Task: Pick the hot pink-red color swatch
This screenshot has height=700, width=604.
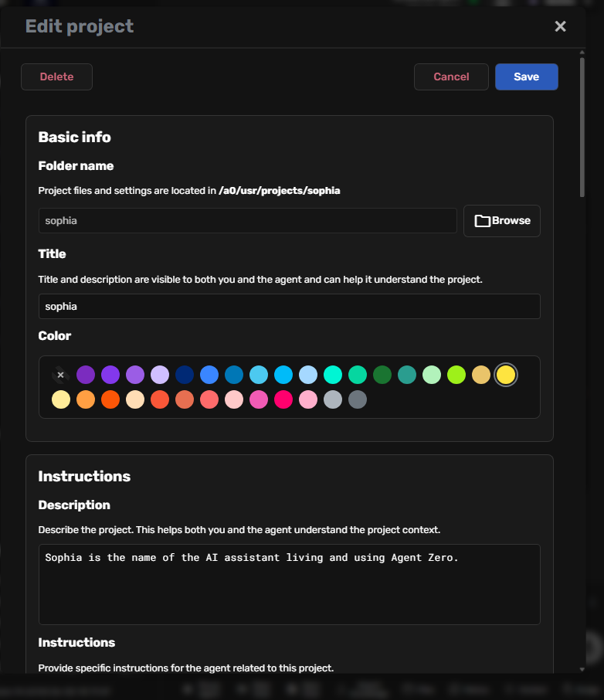Action: 283,400
